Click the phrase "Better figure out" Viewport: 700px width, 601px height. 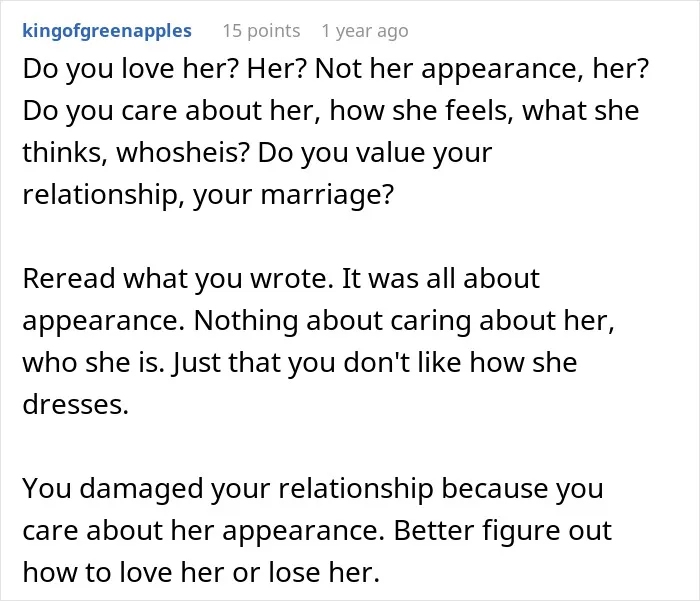pyautogui.click(x=502, y=530)
